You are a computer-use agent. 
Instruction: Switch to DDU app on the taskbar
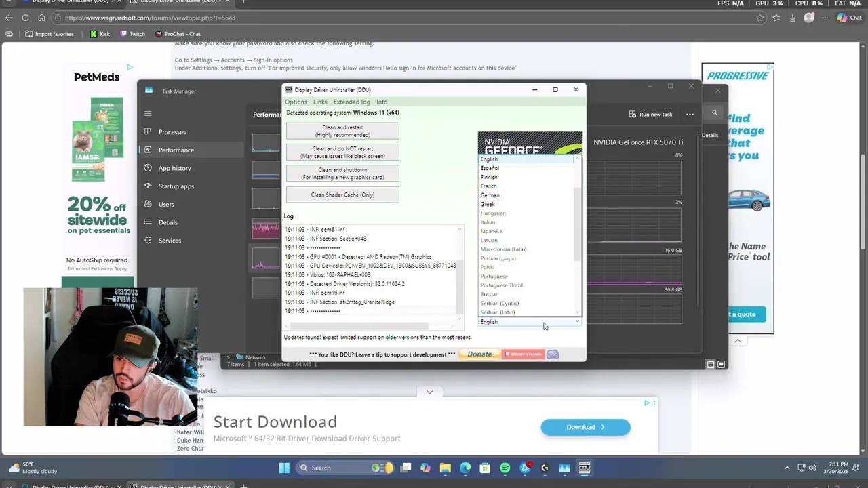pos(585,468)
